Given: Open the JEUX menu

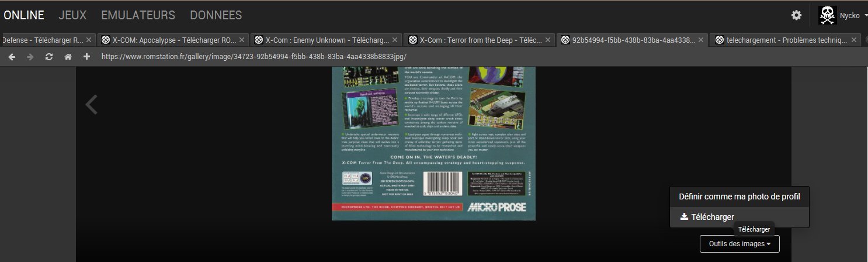Looking at the screenshot, I should point(72,15).
